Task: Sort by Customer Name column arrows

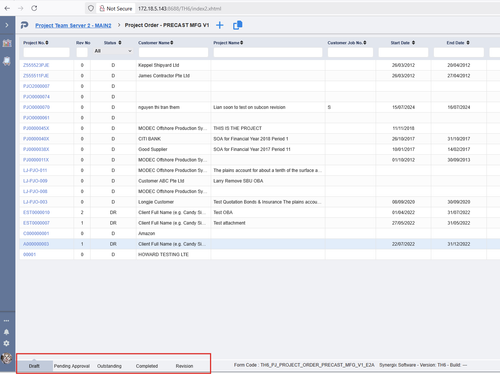Action: pyautogui.click(x=172, y=43)
